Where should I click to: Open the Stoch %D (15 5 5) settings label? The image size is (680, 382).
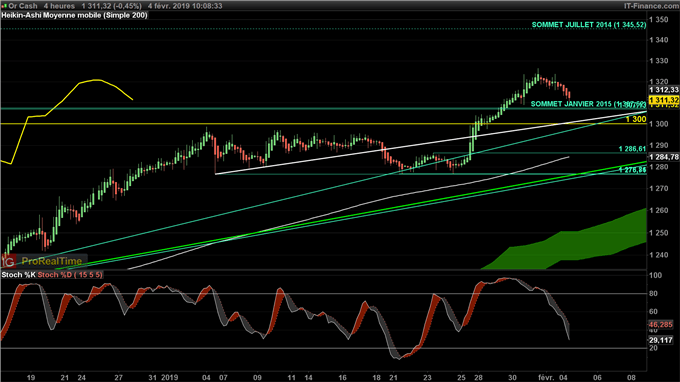[70, 275]
